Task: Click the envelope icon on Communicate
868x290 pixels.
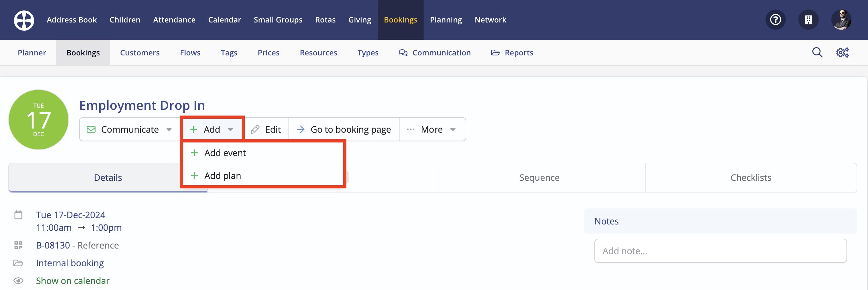Action: click(x=91, y=129)
